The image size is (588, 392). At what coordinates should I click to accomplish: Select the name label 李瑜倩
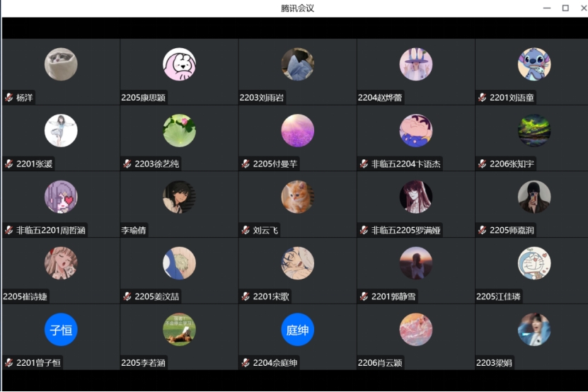[x=134, y=231]
